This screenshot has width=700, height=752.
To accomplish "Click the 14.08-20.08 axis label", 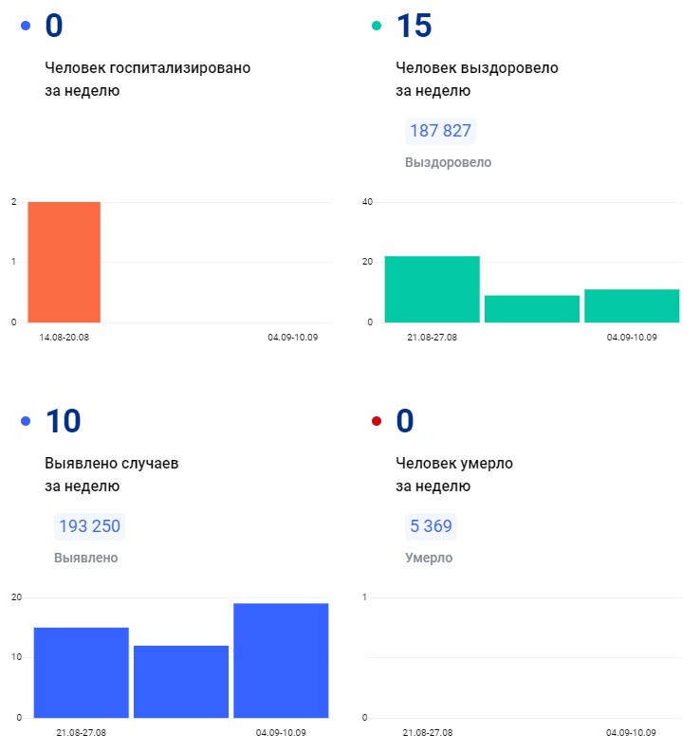I will point(64,338).
